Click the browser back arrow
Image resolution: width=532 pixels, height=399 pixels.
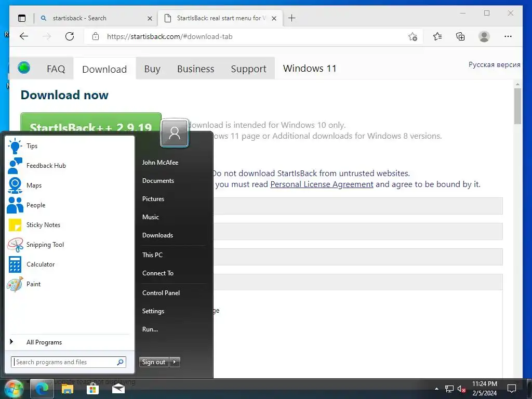point(24,36)
